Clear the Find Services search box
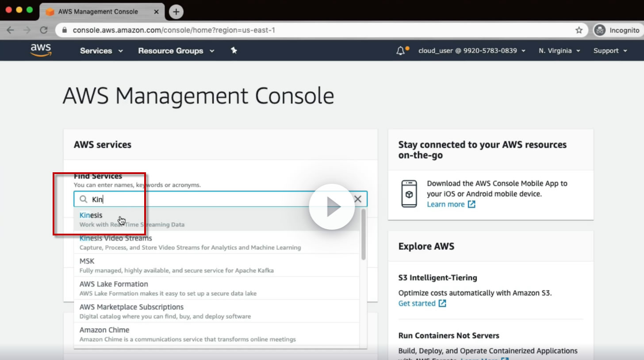 point(358,199)
